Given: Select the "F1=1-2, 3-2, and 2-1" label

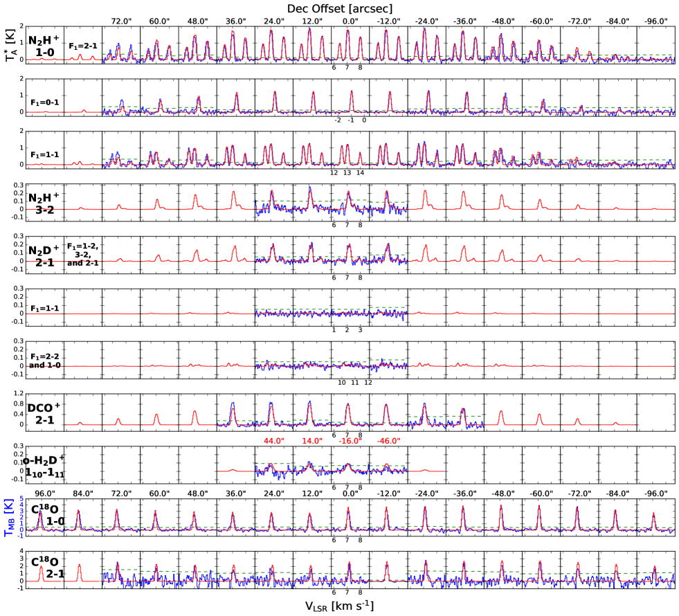Looking at the screenshot, I should (82, 255).
